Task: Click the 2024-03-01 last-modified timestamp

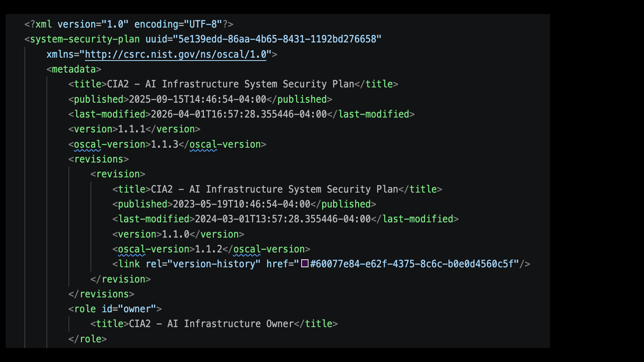Action: point(282,219)
